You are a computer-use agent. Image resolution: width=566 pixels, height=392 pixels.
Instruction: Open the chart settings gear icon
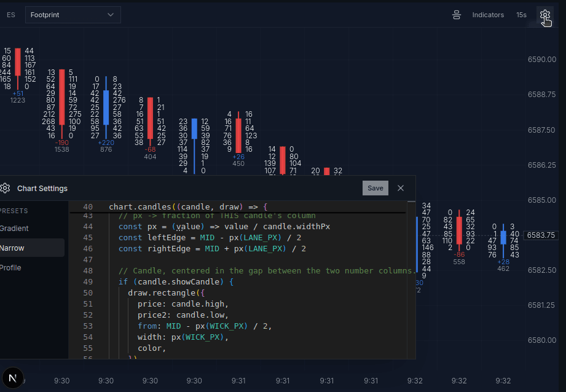(x=544, y=15)
